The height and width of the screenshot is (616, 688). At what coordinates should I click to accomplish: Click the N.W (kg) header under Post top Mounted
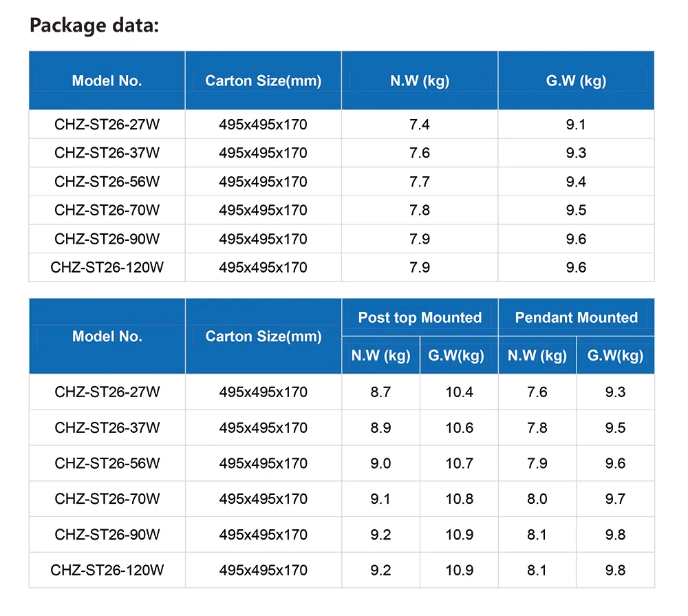380,356
